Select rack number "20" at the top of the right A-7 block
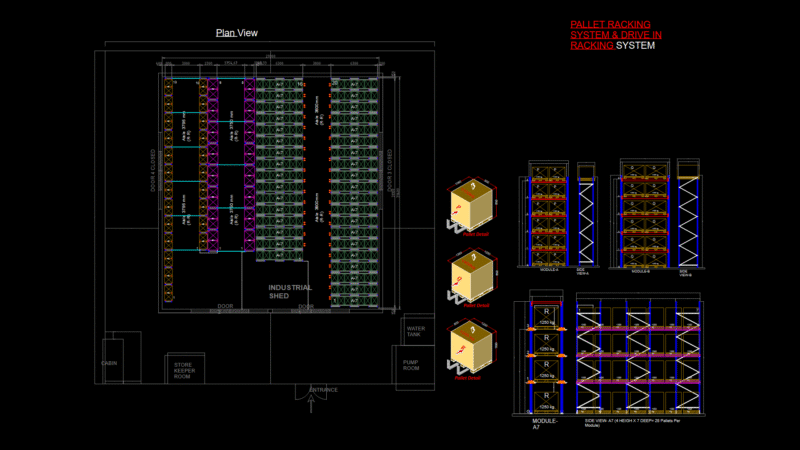The height and width of the screenshot is (450, 800). (335, 83)
